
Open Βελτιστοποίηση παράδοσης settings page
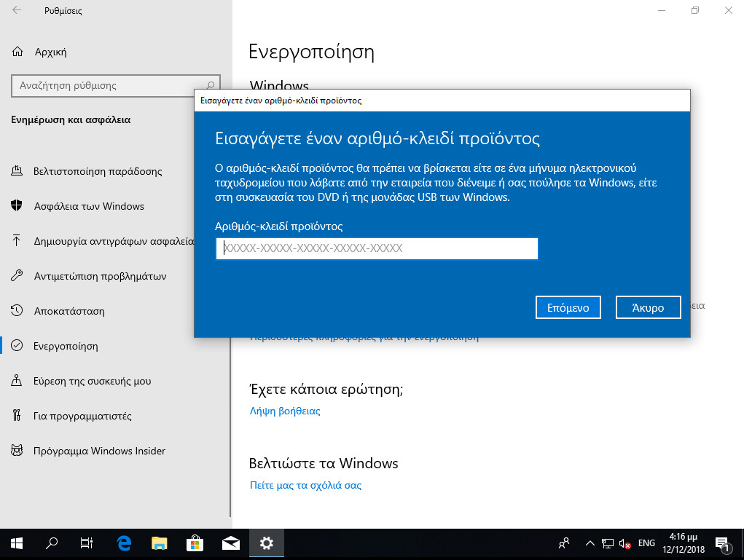98,171
